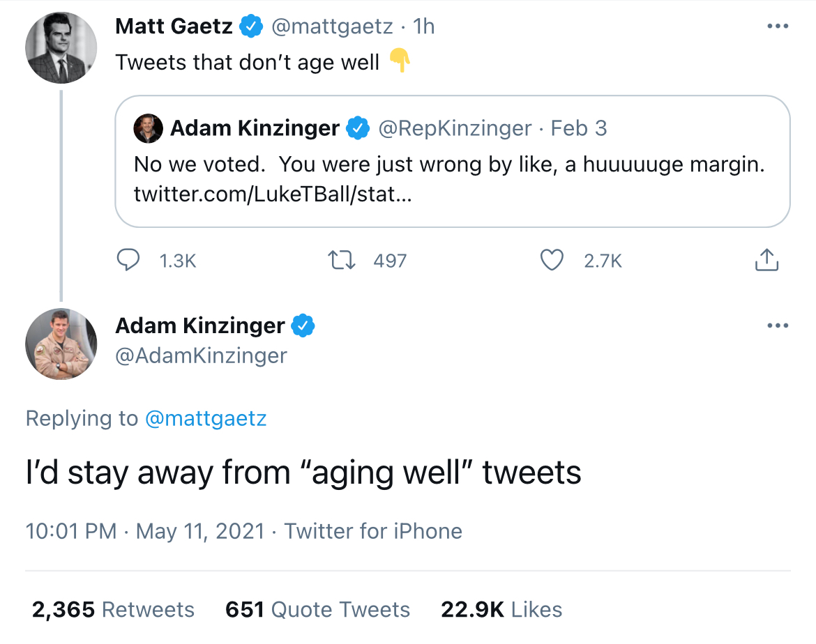The height and width of the screenshot is (644, 816).
Task: Click the verified badge next to Matt Gaetz
Action: pos(252,26)
